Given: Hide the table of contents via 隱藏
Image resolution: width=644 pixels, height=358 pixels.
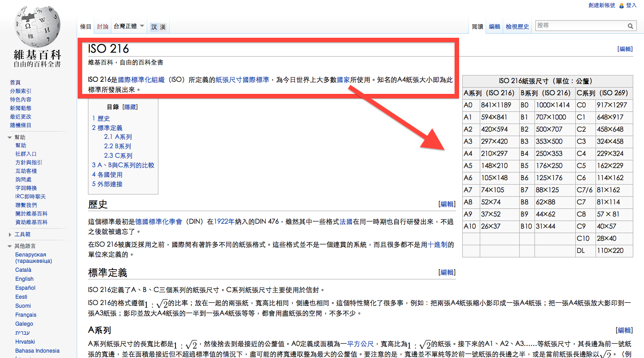Looking at the screenshot, I should click(130, 107).
